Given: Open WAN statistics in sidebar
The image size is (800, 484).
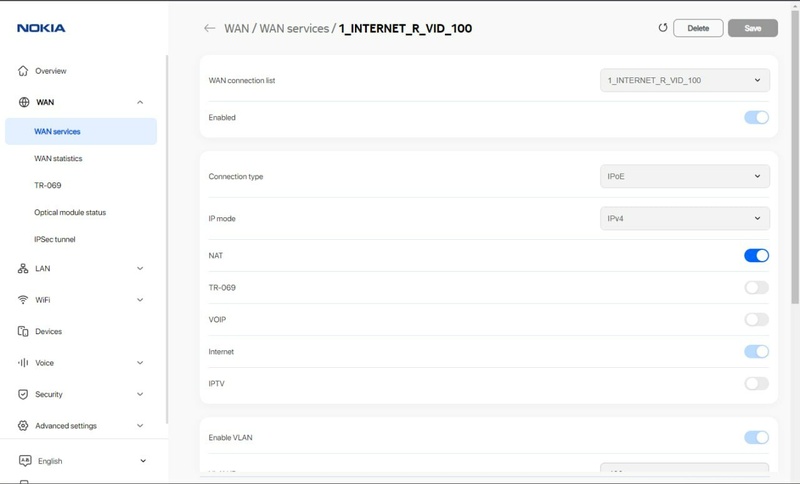Looking at the screenshot, I should click(58, 158).
